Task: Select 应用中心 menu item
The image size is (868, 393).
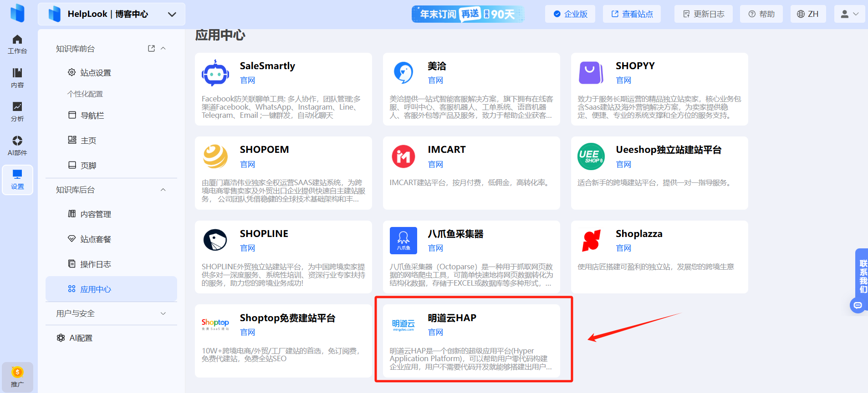Action: pyautogui.click(x=111, y=289)
